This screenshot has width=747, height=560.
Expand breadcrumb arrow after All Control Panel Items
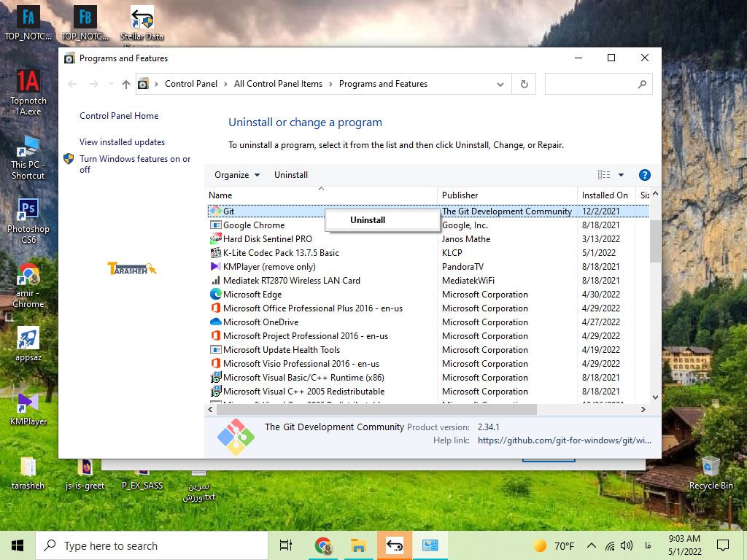(x=330, y=85)
